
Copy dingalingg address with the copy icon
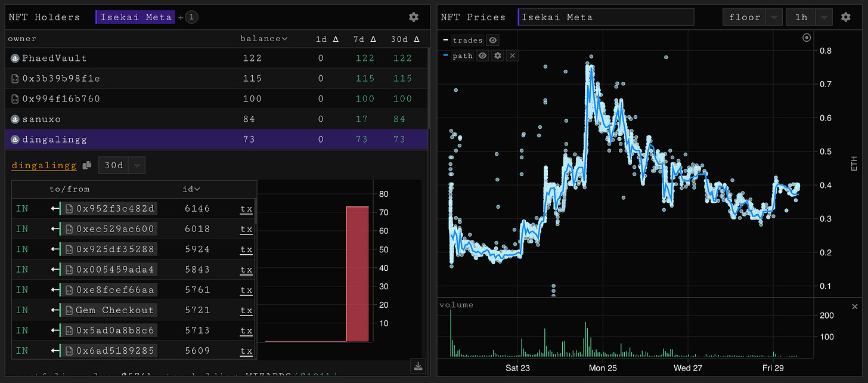pyautogui.click(x=87, y=165)
